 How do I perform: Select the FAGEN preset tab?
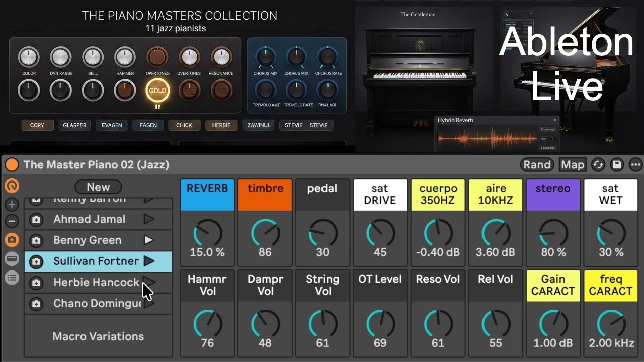(148, 125)
